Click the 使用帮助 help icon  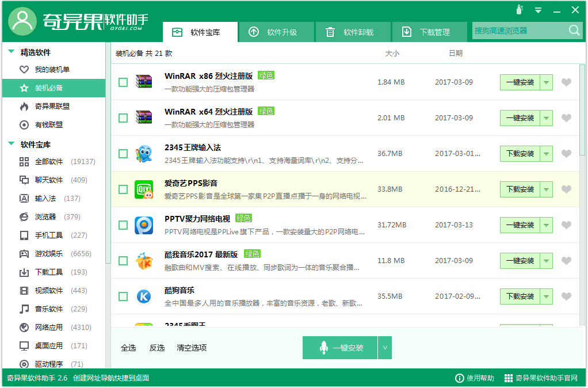(459, 378)
